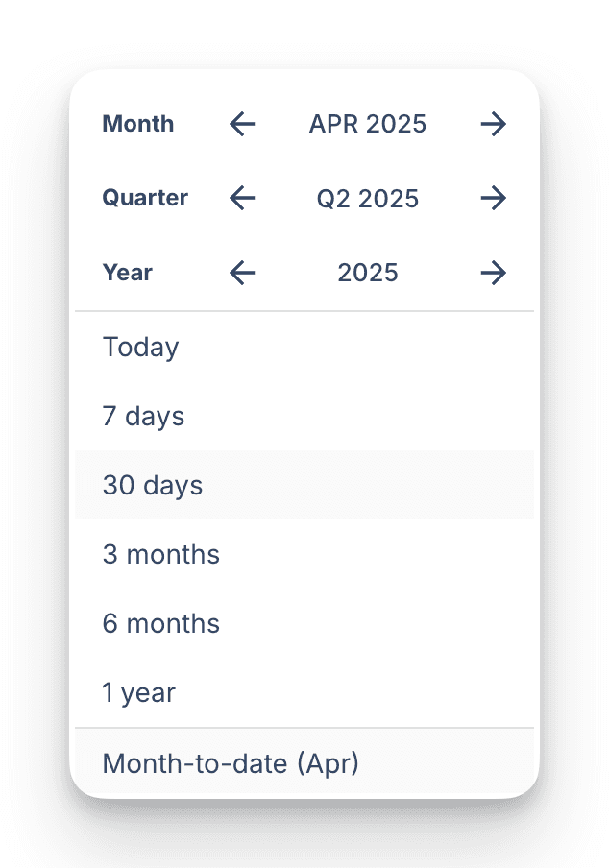Image resolution: width=609 pixels, height=868 pixels.
Task: Choose the 7 days range
Action: click(143, 416)
